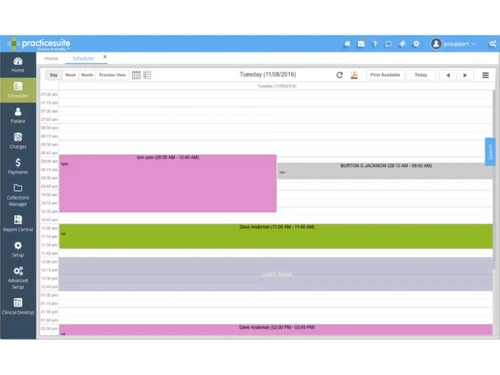This screenshot has width=500, height=375.
Task: Open the Patient module in the sidebar
Action: 18,115
